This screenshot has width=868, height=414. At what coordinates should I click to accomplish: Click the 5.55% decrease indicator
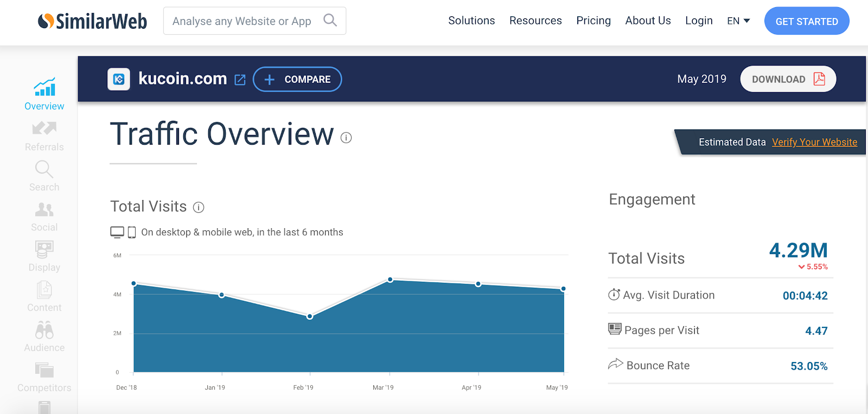813,267
